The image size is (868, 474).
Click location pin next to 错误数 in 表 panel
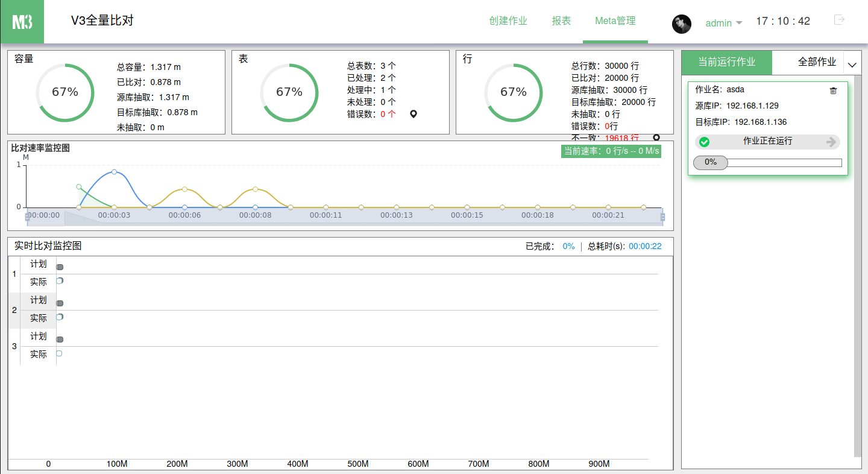pyautogui.click(x=414, y=114)
